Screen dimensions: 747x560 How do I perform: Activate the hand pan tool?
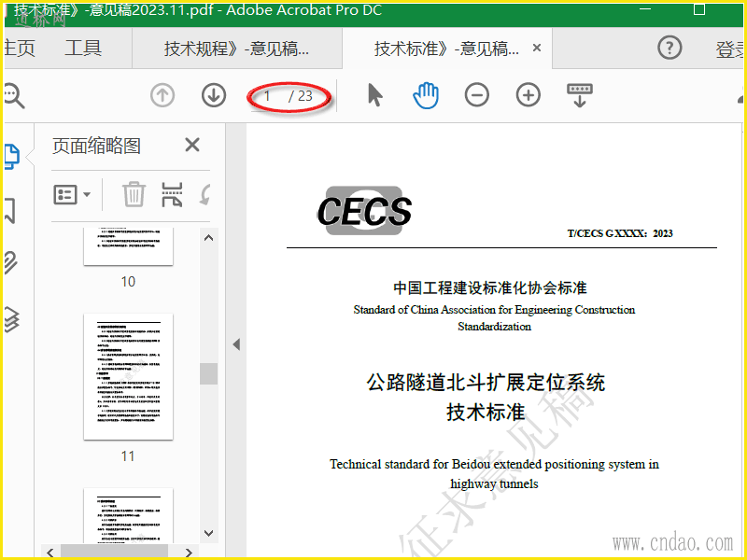426,95
